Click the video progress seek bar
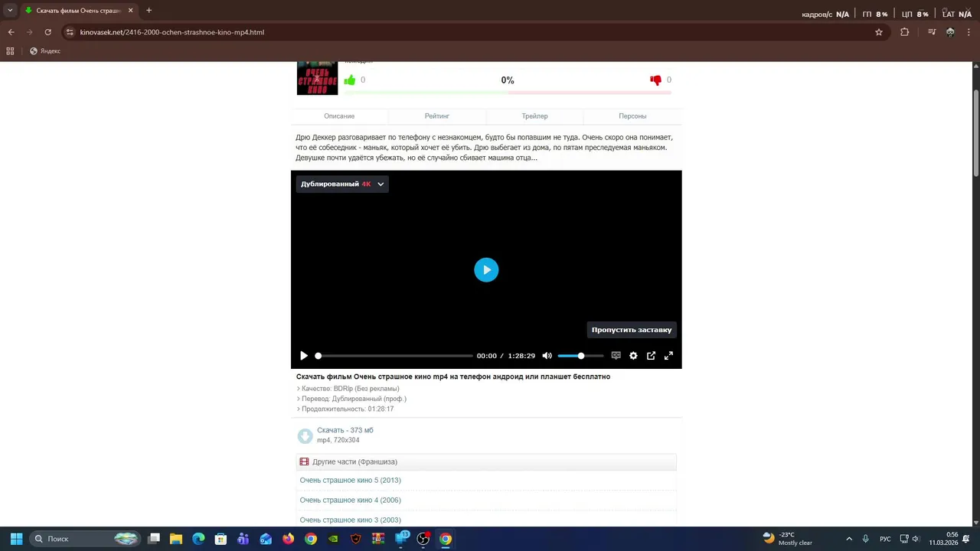 (394, 356)
